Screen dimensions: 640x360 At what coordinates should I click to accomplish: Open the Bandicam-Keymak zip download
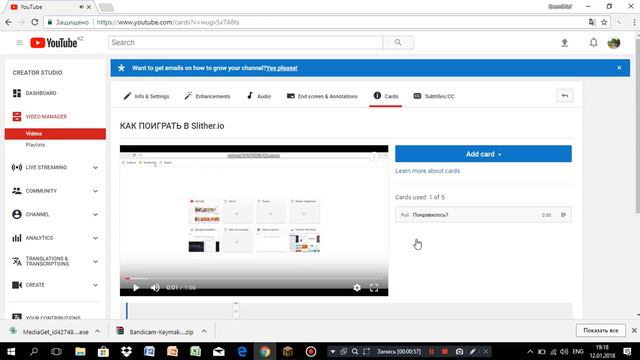(155, 332)
